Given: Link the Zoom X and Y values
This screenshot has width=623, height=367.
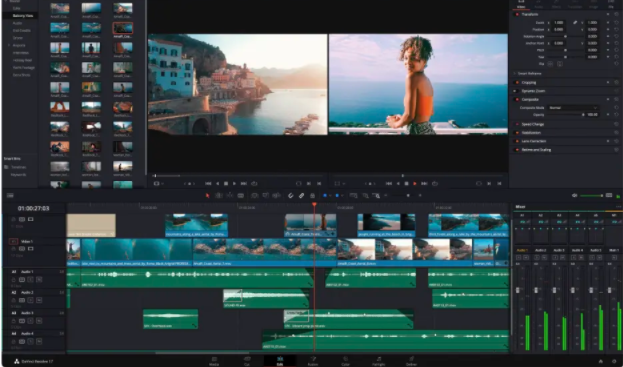Looking at the screenshot, I should pyautogui.click(x=575, y=23).
